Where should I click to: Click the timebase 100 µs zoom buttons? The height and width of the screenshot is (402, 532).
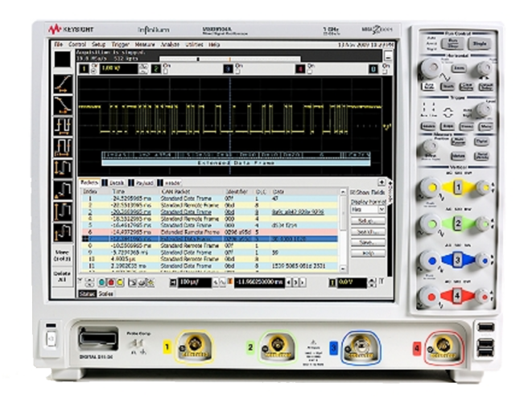tap(219, 282)
